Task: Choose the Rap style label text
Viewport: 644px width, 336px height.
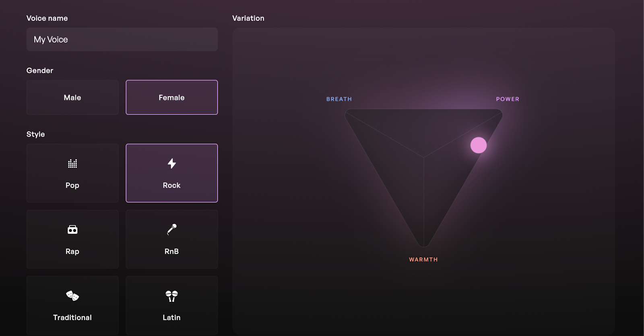Action: [x=72, y=252]
